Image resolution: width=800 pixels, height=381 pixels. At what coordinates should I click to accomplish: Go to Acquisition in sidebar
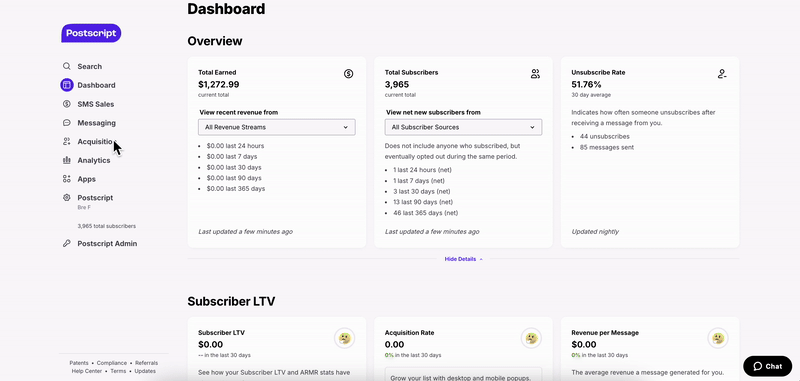[96, 142]
